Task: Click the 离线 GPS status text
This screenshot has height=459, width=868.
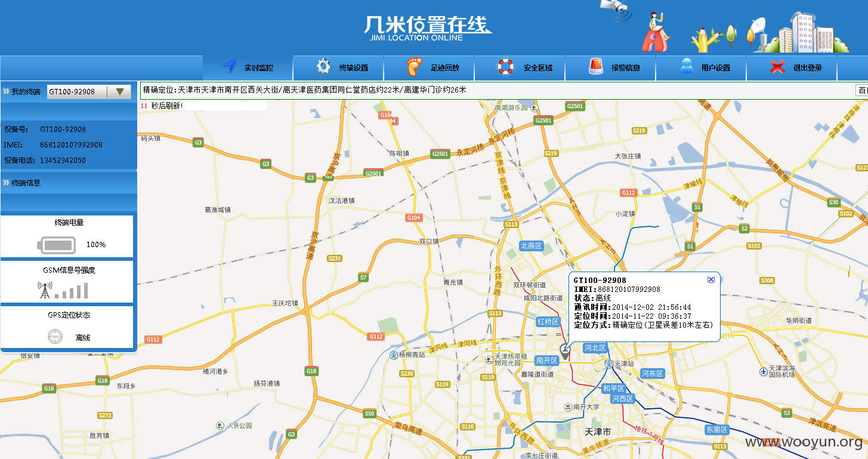Action: tap(83, 338)
